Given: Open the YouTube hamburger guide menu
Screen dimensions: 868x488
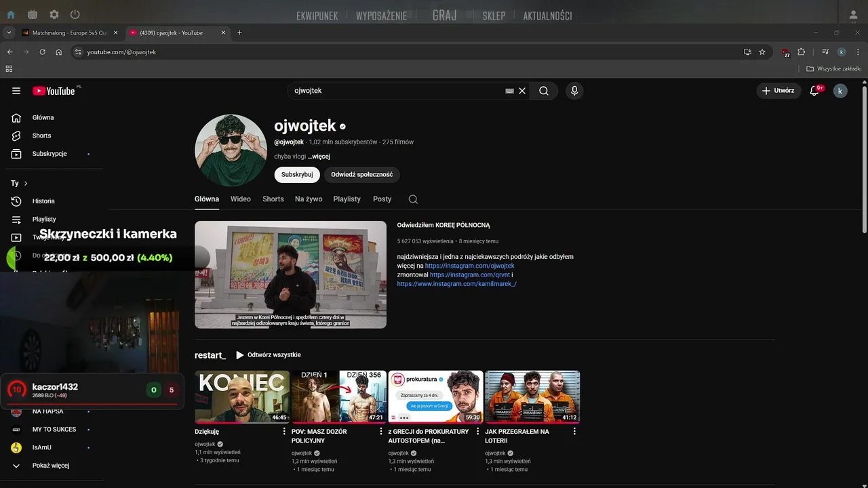Looking at the screenshot, I should [16, 91].
